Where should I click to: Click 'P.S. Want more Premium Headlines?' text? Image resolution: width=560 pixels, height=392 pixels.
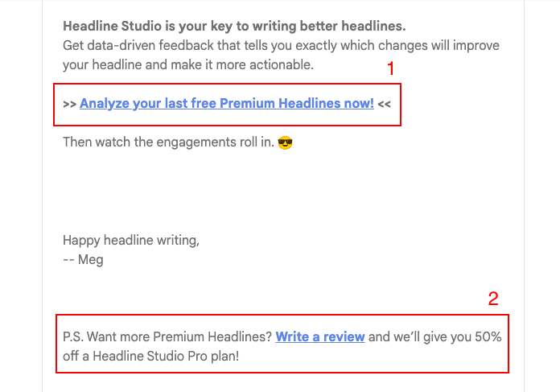tap(167, 337)
